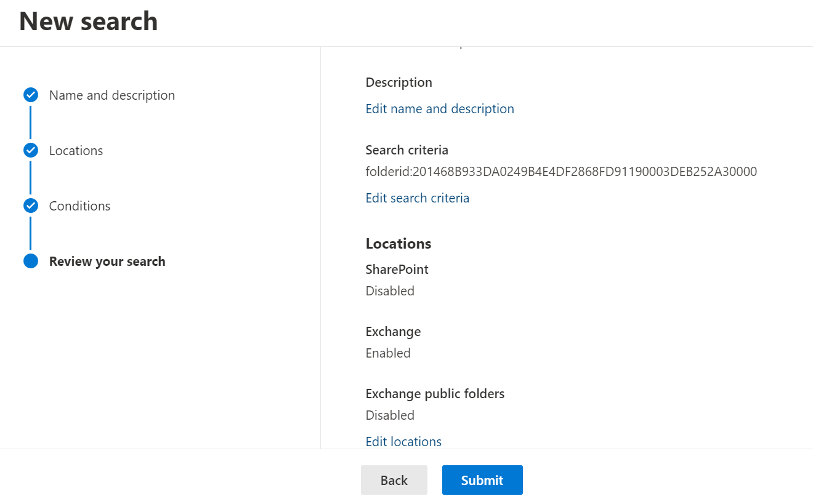Viewport: 813px width, 504px height.
Task: Click the Name and description step checkmark icon
Action: point(31,95)
